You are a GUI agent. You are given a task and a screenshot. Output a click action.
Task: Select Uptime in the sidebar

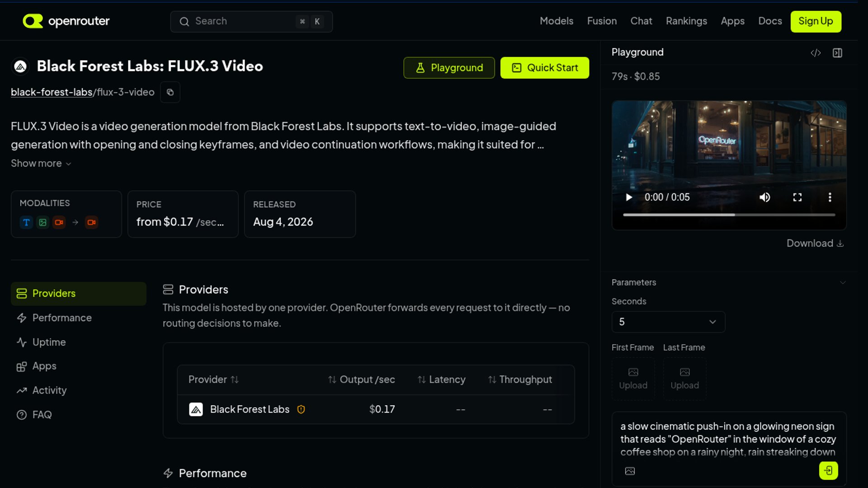click(79, 343)
